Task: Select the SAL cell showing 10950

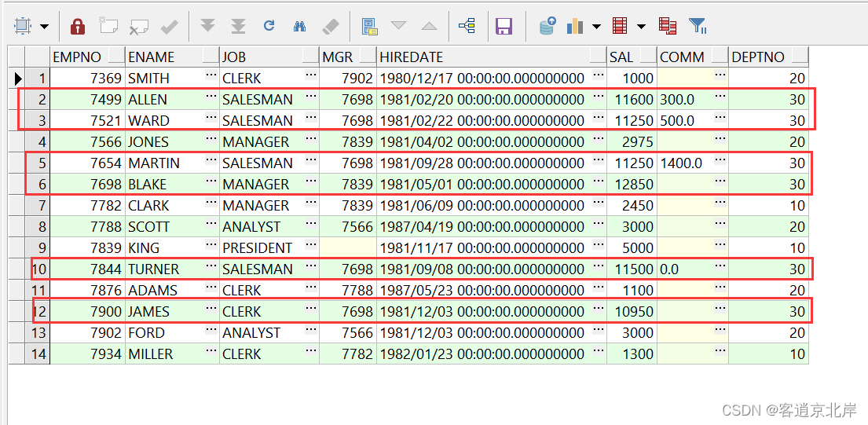Action: click(632, 312)
